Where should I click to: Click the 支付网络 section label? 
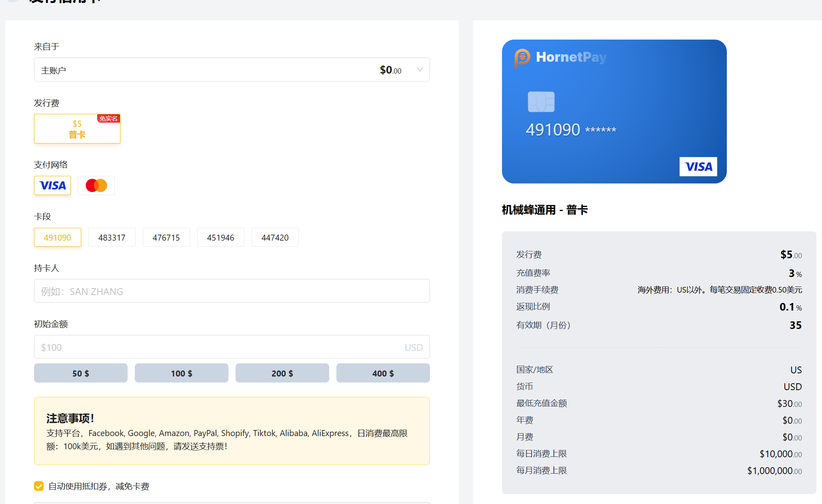(51, 165)
